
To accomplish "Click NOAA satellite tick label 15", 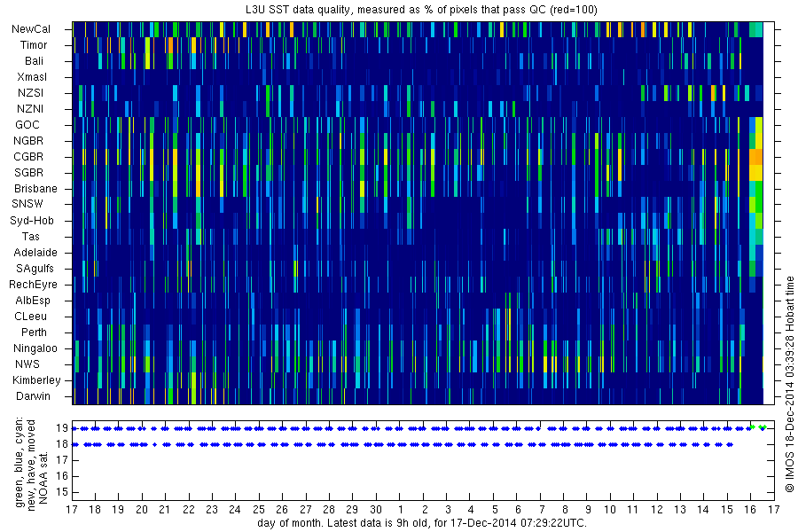I will pyautogui.click(x=62, y=492).
